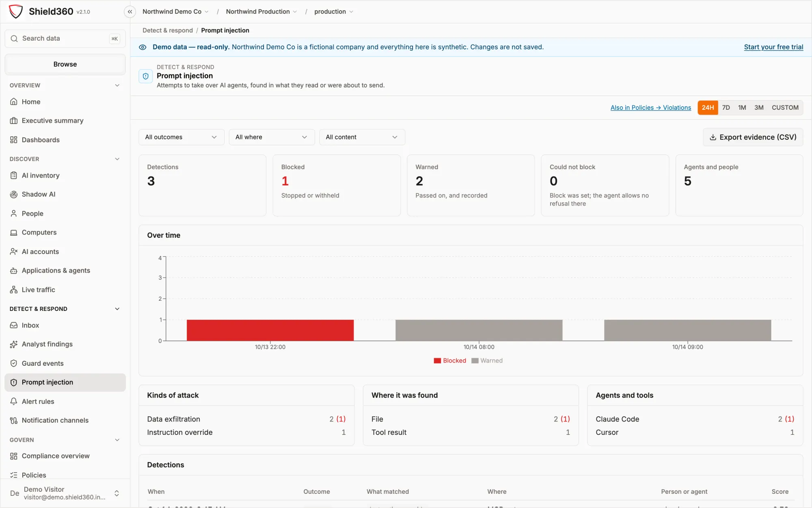The height and width of the screenshot is (508, 812).
Task: Open Guard events
Action: point(65,363)
